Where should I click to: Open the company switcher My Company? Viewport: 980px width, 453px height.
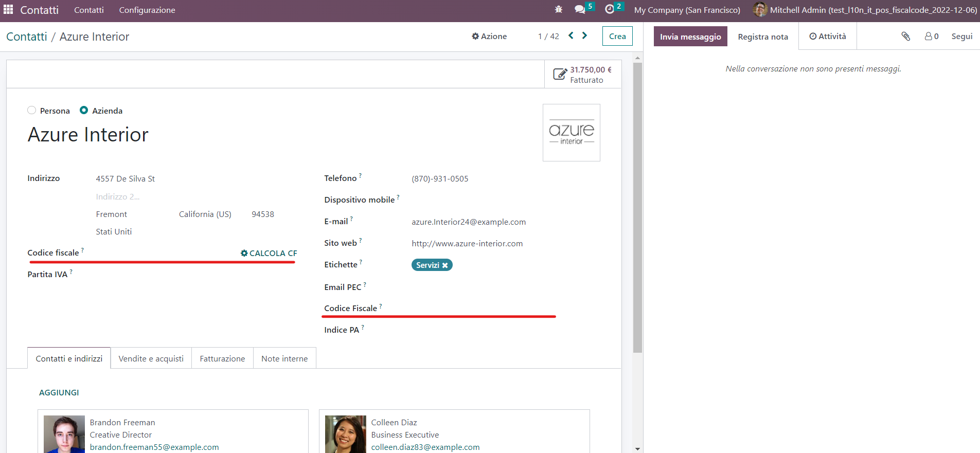click(x=687, y=10)
